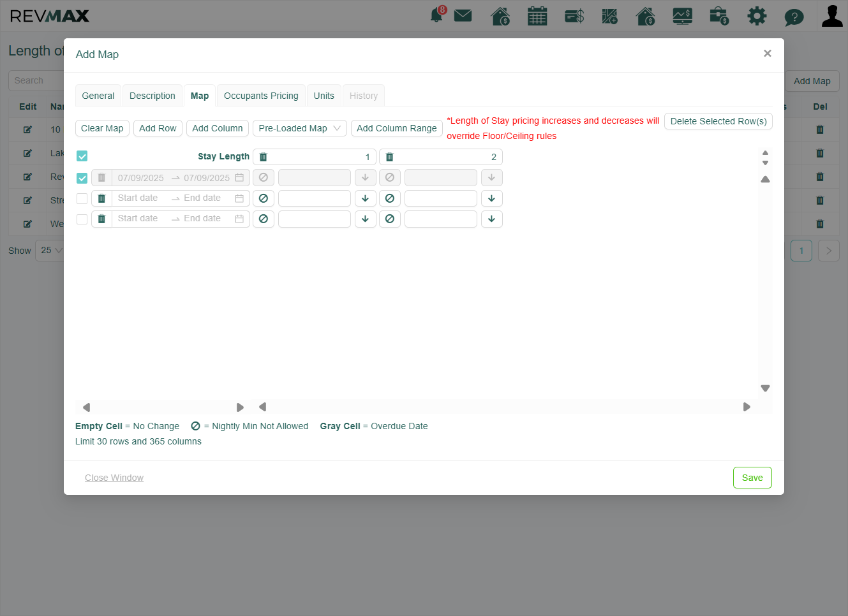Screen dimensions: 848x616
Task: Click the Add Column button
Action: [x=218, y=128]
